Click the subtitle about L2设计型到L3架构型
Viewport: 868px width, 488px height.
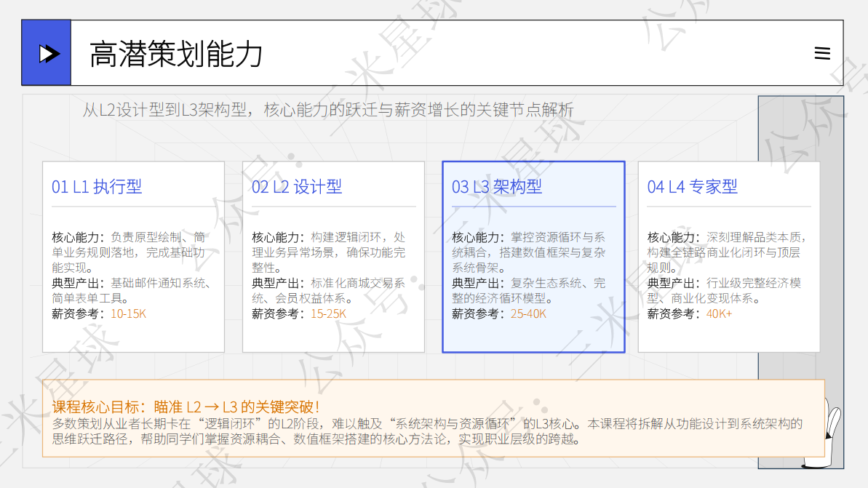[x=327, y=110]
